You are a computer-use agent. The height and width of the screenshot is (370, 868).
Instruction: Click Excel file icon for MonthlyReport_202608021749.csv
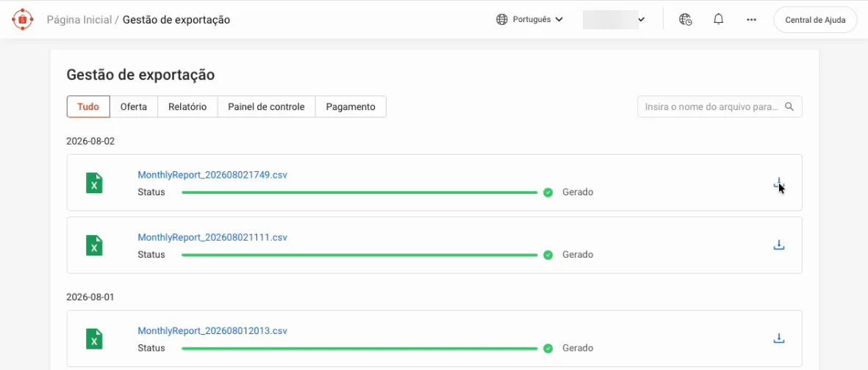click(x=94, y=183)
